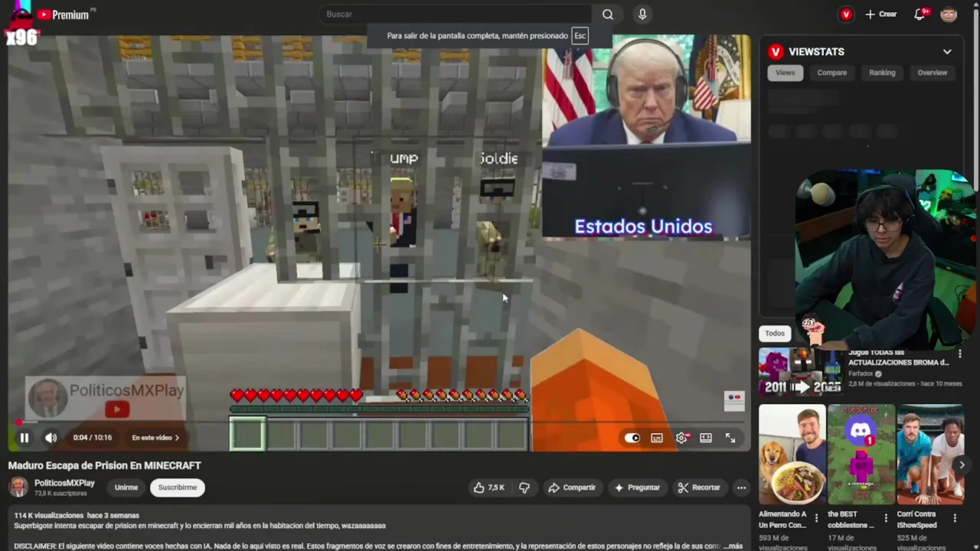Image resolution: width=980 pixels, height=551 pixels.
Task: Click the Crear button
Action: (x=880, y=15)
